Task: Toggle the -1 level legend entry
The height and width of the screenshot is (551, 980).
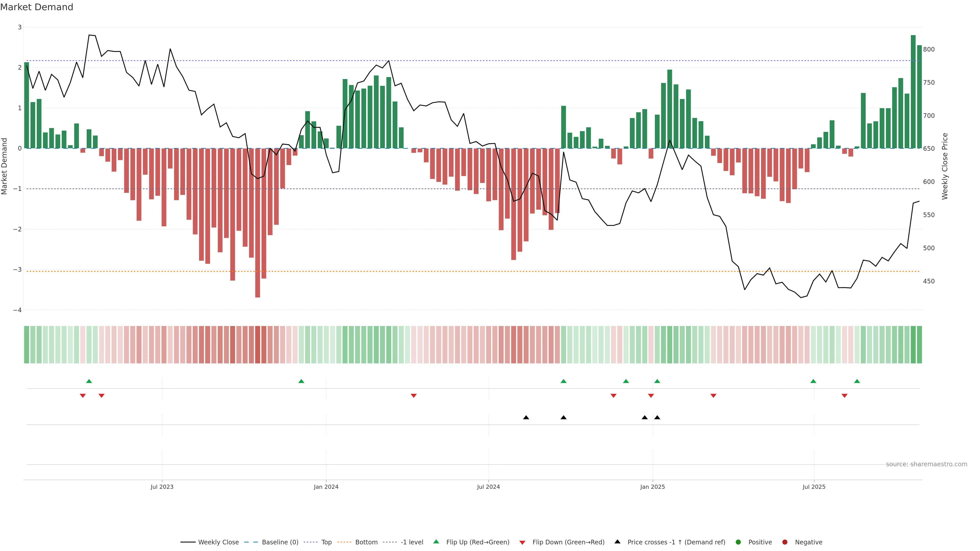Action: coord(412,542)
